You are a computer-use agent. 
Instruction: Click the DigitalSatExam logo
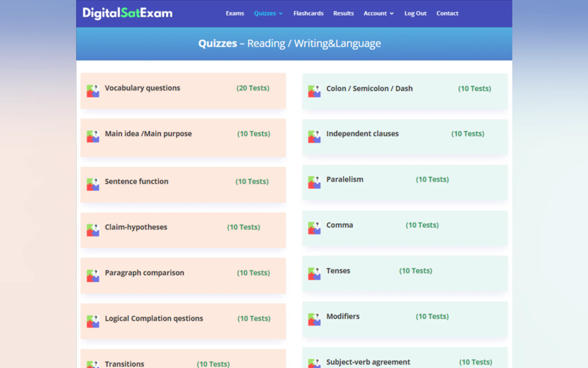point(127,13)
